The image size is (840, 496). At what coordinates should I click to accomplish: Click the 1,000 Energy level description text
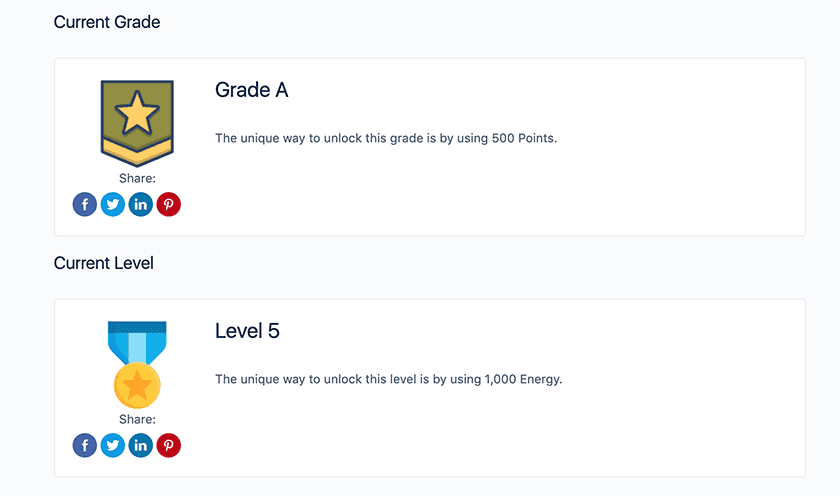(389, 379)
